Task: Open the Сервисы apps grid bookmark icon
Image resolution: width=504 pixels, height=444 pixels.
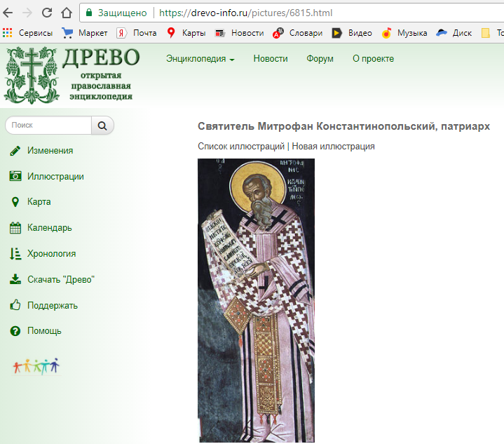Action: (7, 32)
